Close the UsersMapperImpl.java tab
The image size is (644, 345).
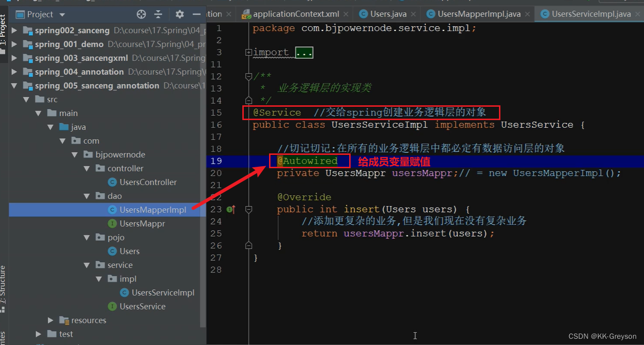(x=528, y=14)
